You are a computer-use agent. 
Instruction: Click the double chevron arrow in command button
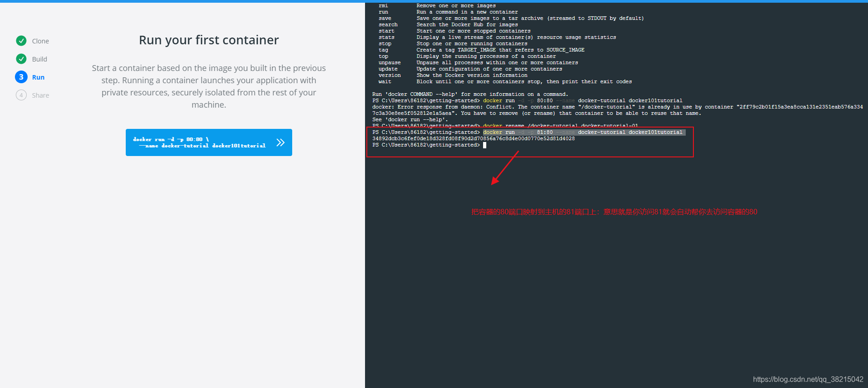280,142
